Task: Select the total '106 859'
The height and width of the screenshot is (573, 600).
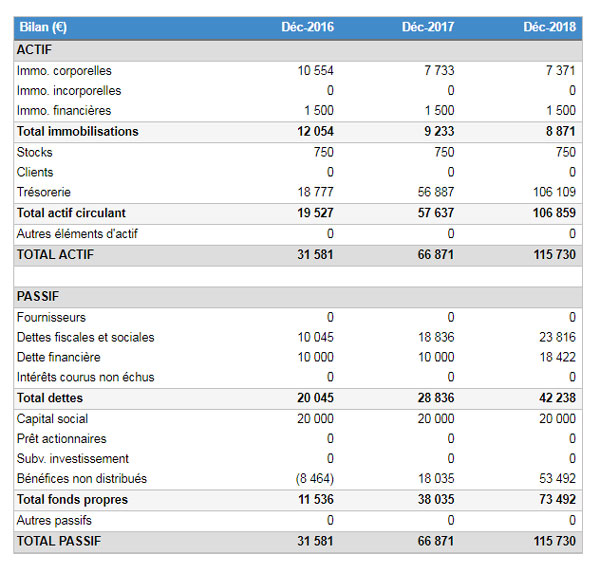Action: click(554, 213)
